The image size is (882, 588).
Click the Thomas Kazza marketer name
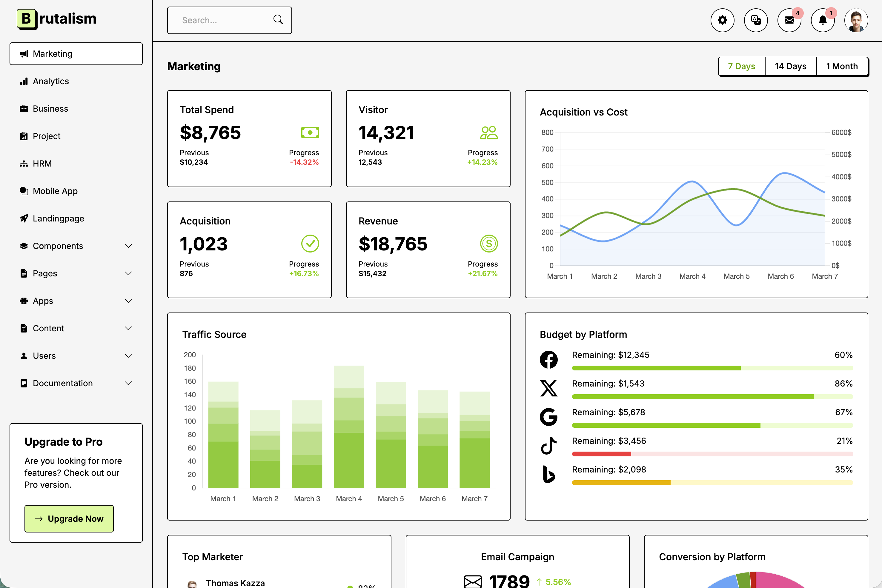click(235, 583)
